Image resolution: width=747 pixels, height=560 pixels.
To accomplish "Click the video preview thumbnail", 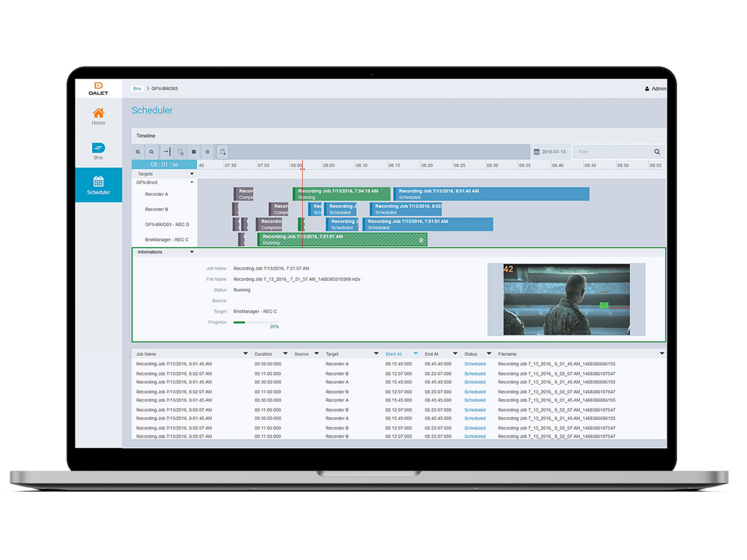I will point(566,299).
